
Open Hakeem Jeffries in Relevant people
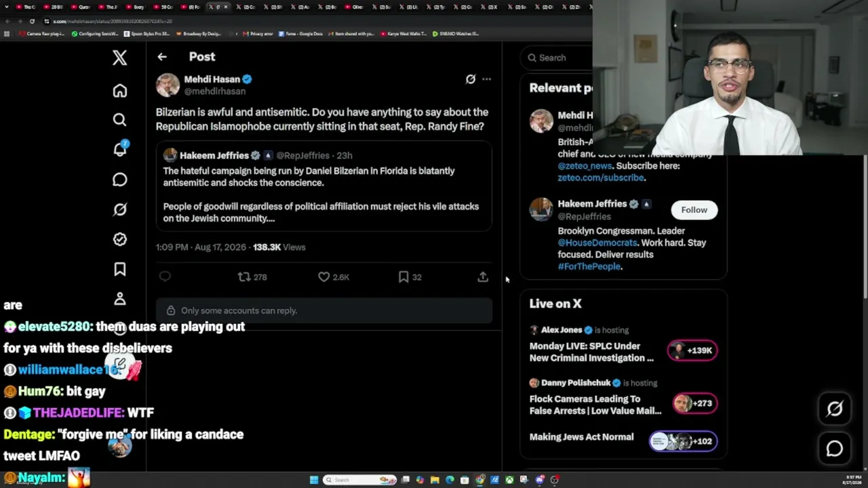(592, 204)
